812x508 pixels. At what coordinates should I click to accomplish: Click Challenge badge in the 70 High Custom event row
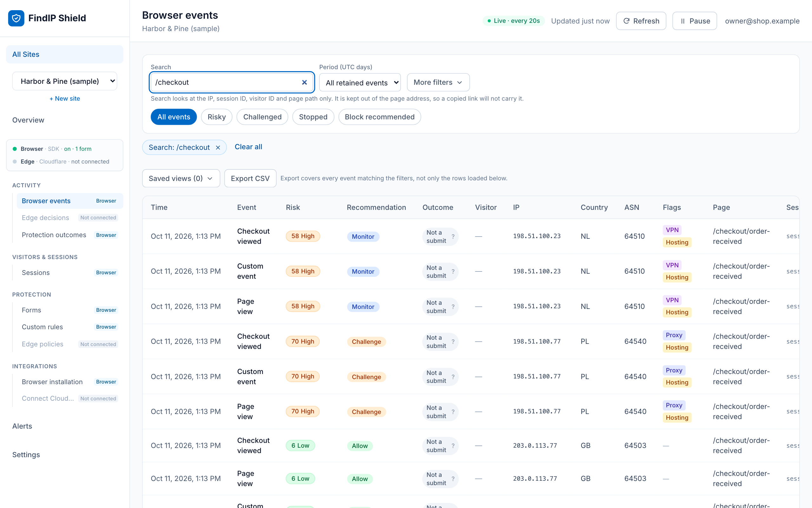(x=366, y=377)
